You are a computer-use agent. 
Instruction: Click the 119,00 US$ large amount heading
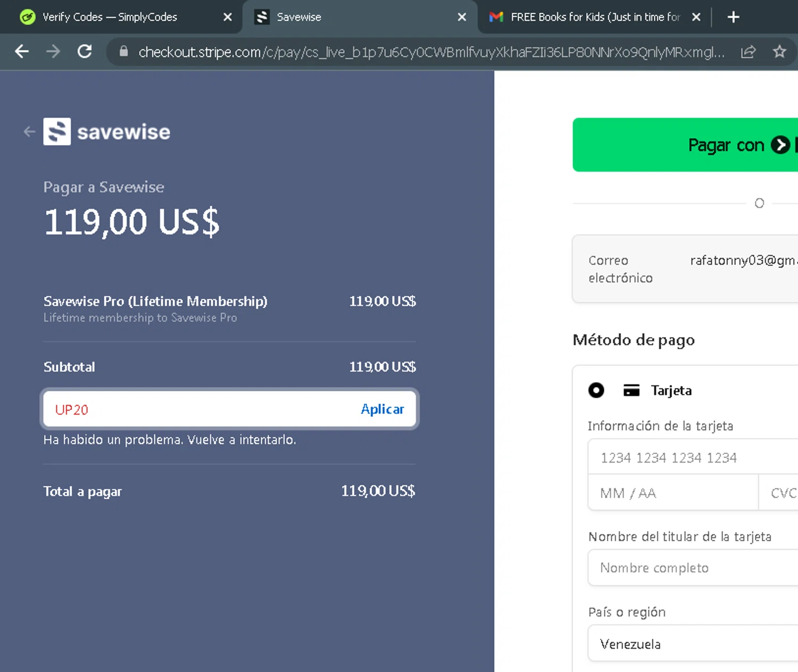(131, 222)
